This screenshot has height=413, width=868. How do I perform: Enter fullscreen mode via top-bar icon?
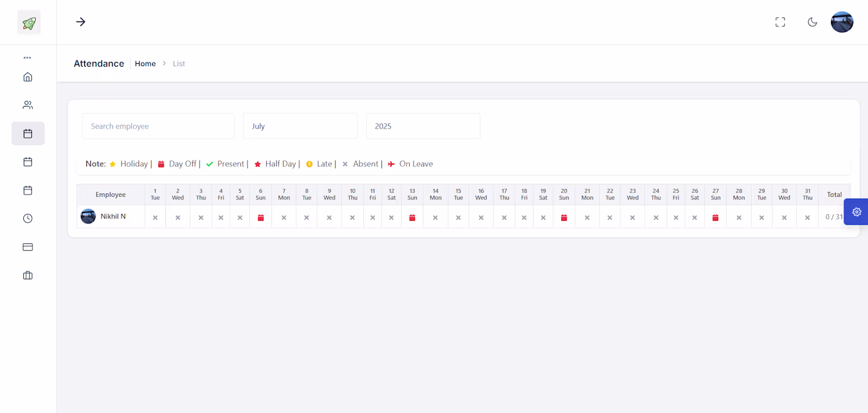780,22
